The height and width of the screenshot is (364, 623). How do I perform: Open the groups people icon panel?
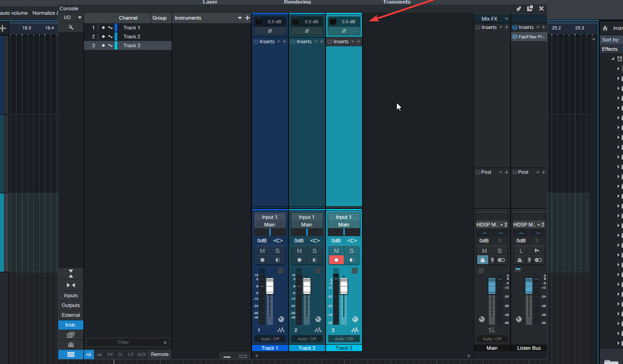[x=70, y=345]
